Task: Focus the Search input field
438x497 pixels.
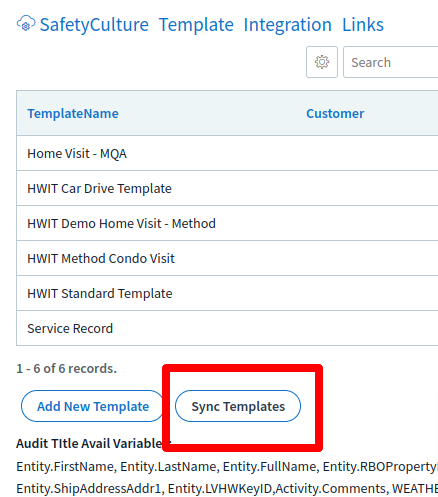Action: click(x=391, y=62)
